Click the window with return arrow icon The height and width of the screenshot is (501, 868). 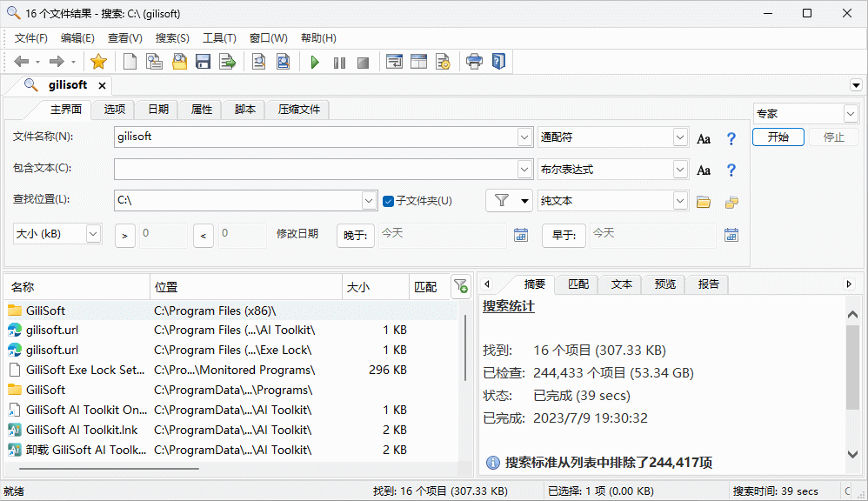click(394, 62)
